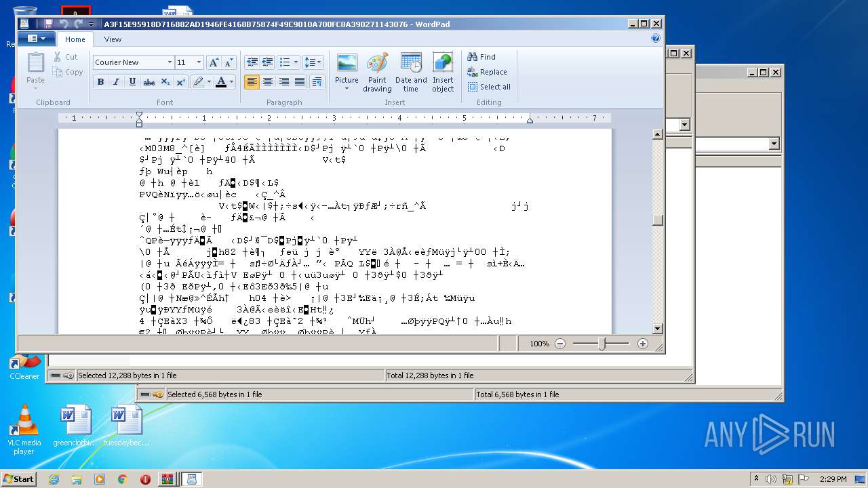This screenshot has width=868, height=488.
Task: Open the WinRAR taskbar item
Action: 167,479
